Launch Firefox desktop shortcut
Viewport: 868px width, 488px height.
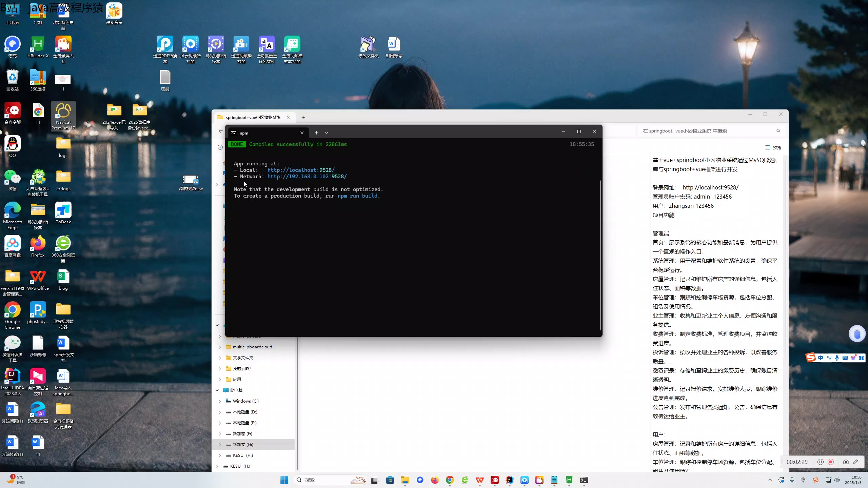click(38, 246)
